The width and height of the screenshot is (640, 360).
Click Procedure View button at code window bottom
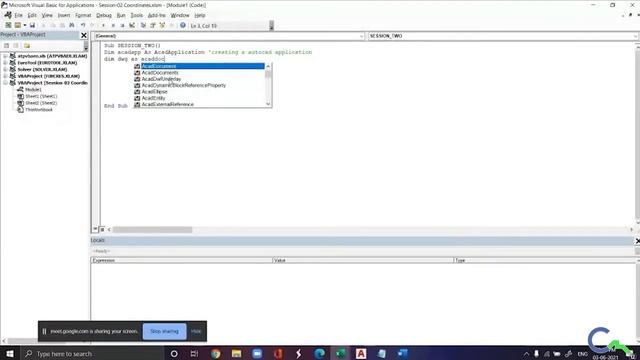(x=95, y=229)
